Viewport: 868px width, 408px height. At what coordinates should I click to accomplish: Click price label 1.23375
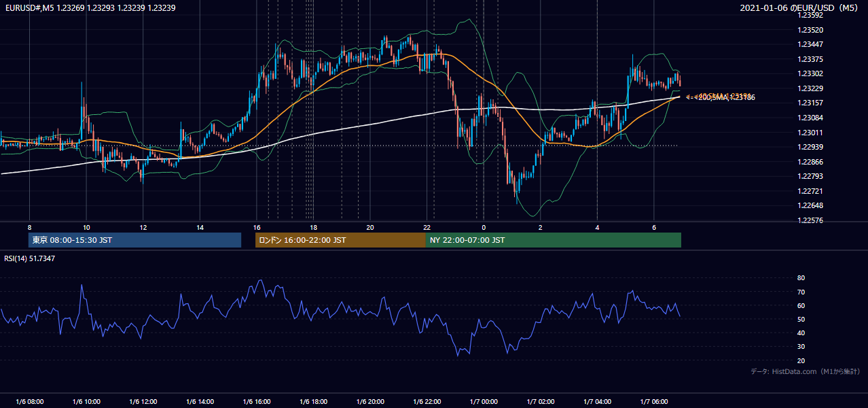[810, 59]
